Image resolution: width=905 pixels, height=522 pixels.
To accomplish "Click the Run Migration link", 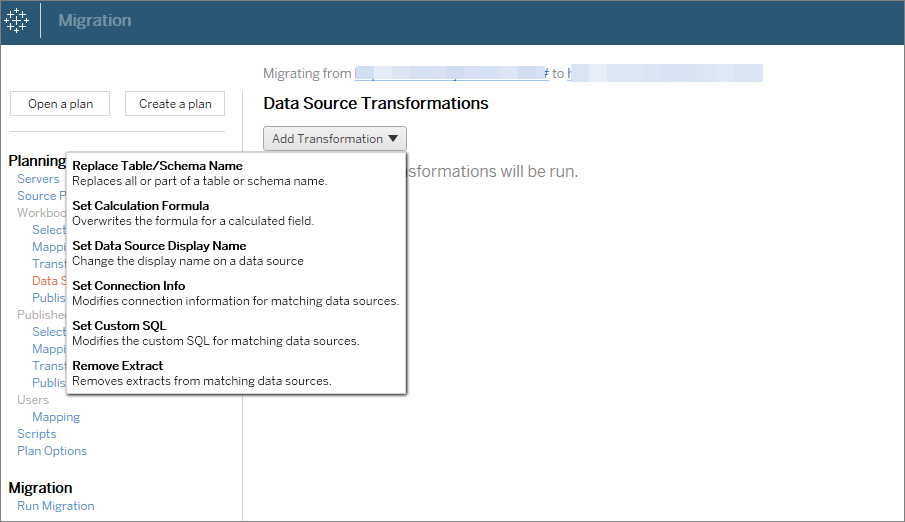I will coord(56,506).
